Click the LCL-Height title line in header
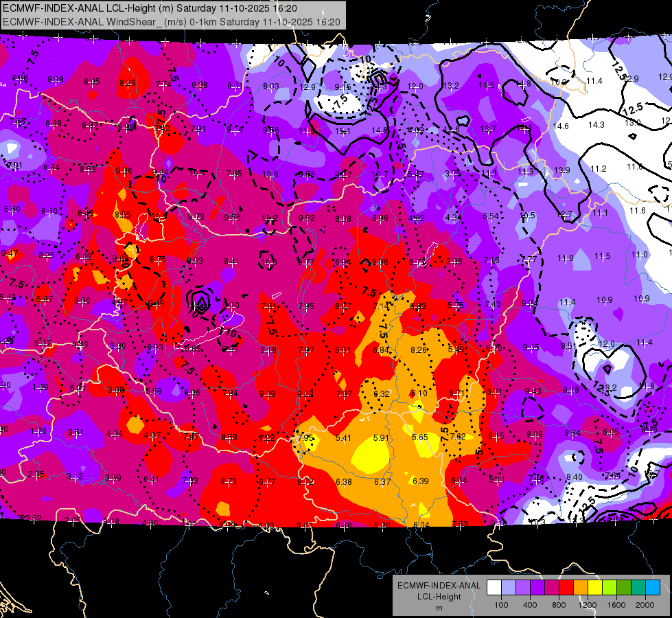The image size is (672, 618). tap(150, 8)
